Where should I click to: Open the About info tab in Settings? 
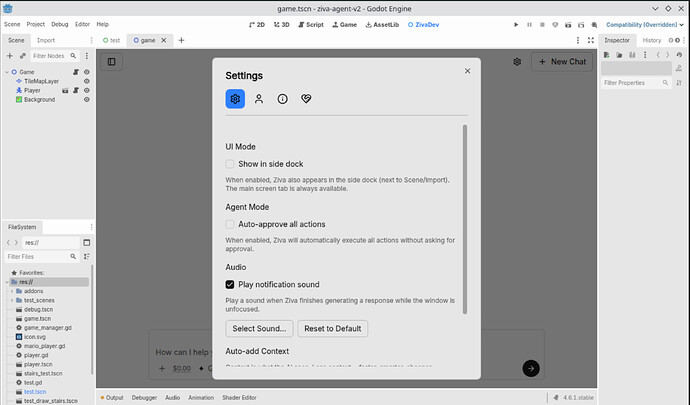click(283, 99)
